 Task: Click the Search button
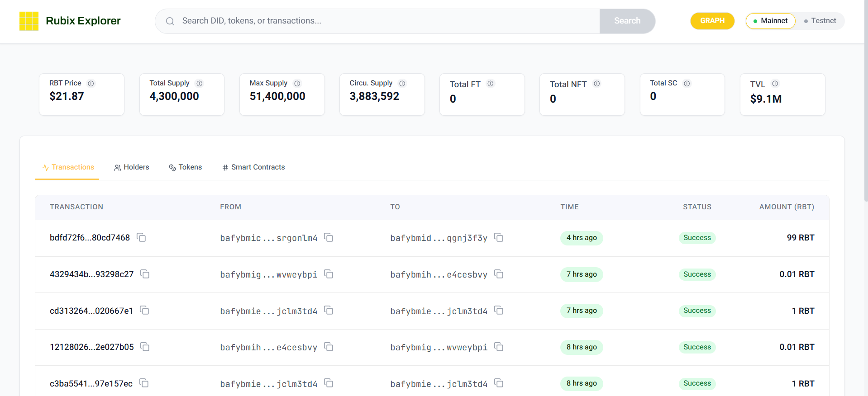point(627,21)
